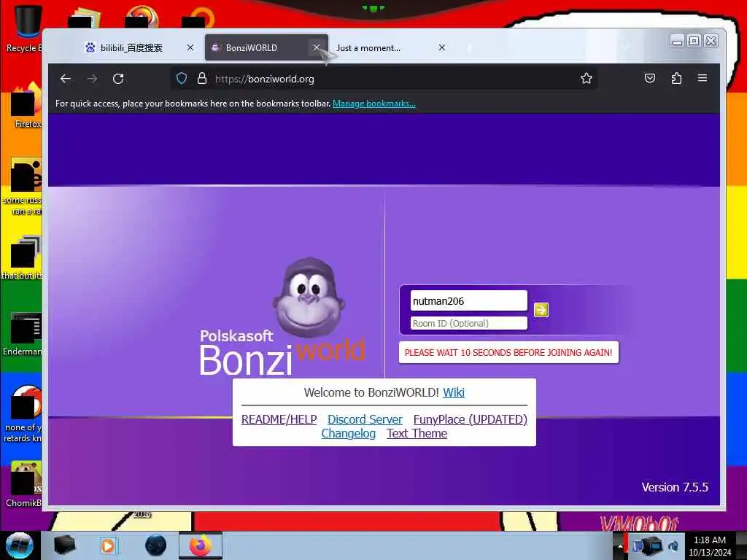
Task: Open the Firefox desktop shortcut
Action: point(26,106)
